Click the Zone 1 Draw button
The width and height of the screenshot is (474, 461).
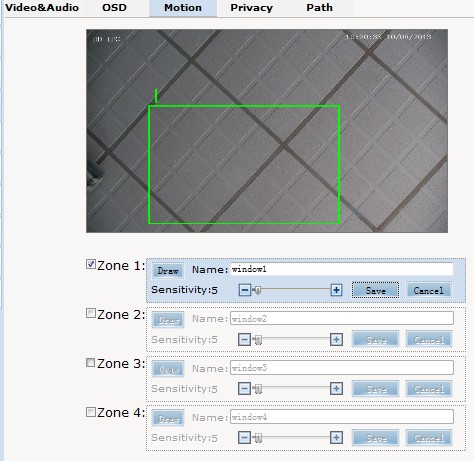point(168,271)
